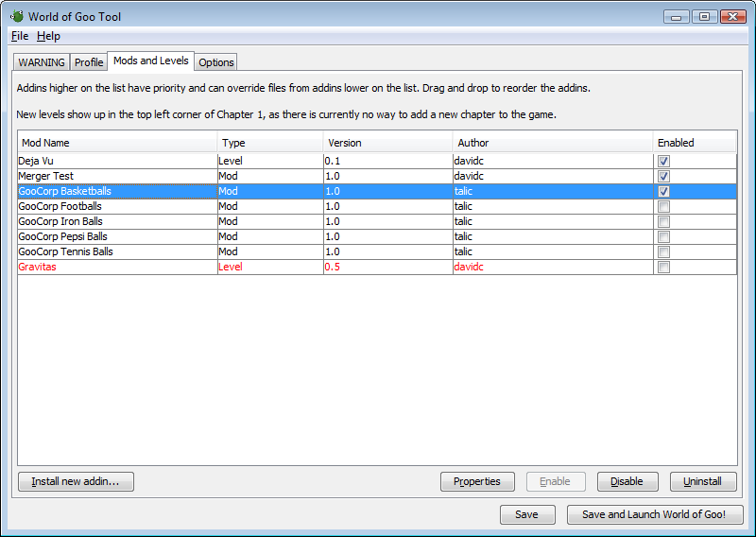Check the GooCorp Iron Balls checkbox

(663, 221)
